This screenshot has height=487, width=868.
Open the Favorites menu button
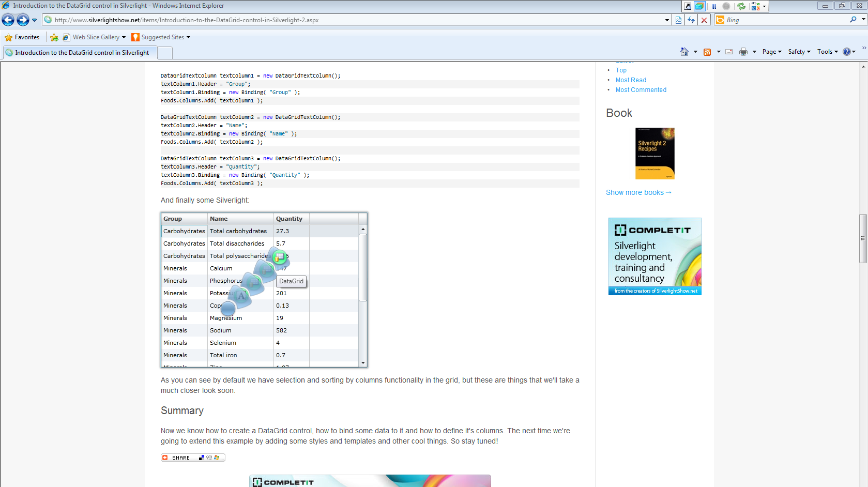[x=22, y=37]
